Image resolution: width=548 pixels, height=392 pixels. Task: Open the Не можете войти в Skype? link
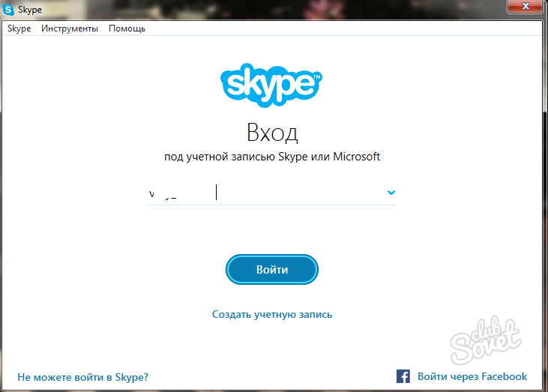tap(82, 377)
